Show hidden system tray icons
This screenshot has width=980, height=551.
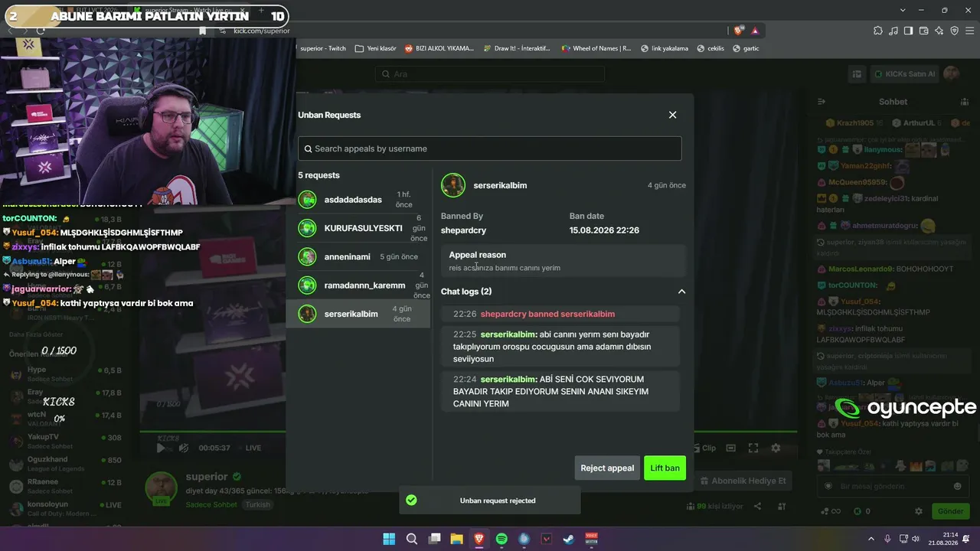[x=871, y=539]
